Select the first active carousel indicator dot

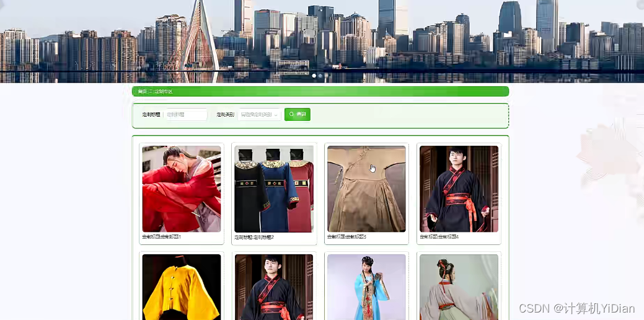point(314,76)
